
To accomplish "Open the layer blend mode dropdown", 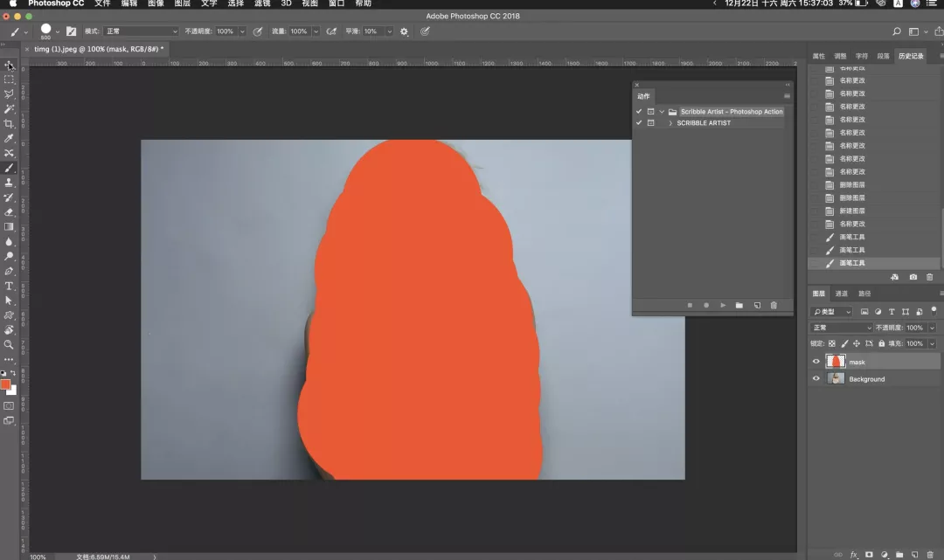I will pyautogui.click(x=841, y=328).
